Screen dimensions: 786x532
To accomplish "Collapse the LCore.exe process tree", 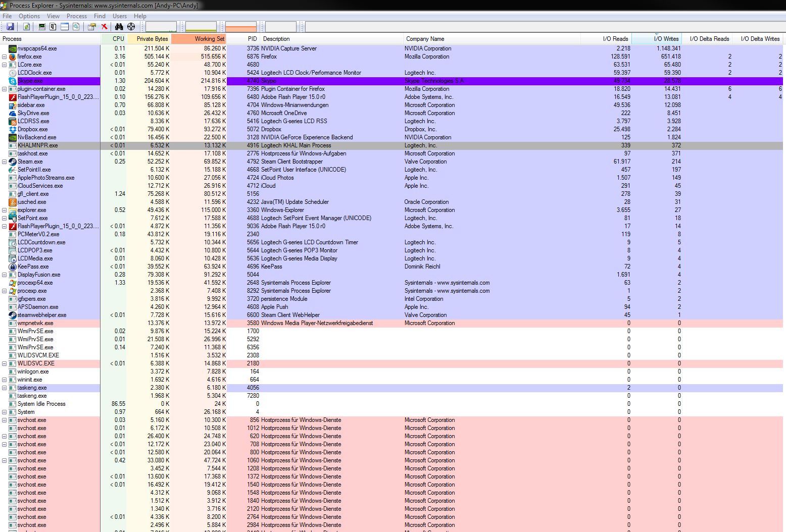I will tap(4, 65).
